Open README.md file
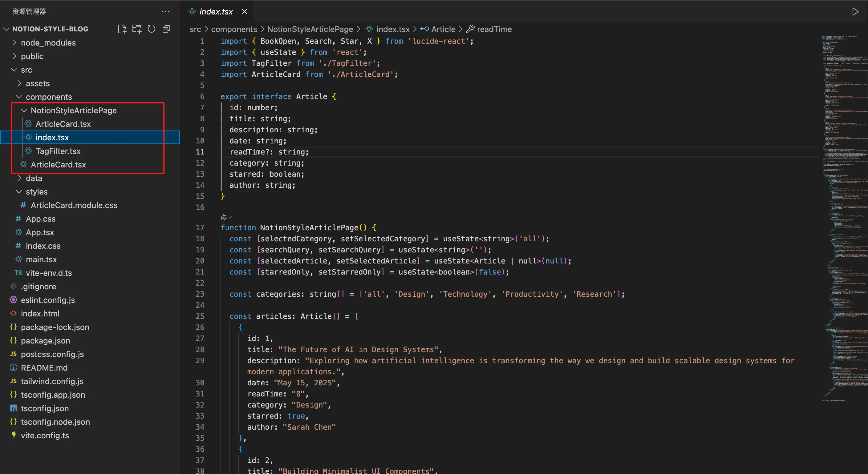 (44, 368)
